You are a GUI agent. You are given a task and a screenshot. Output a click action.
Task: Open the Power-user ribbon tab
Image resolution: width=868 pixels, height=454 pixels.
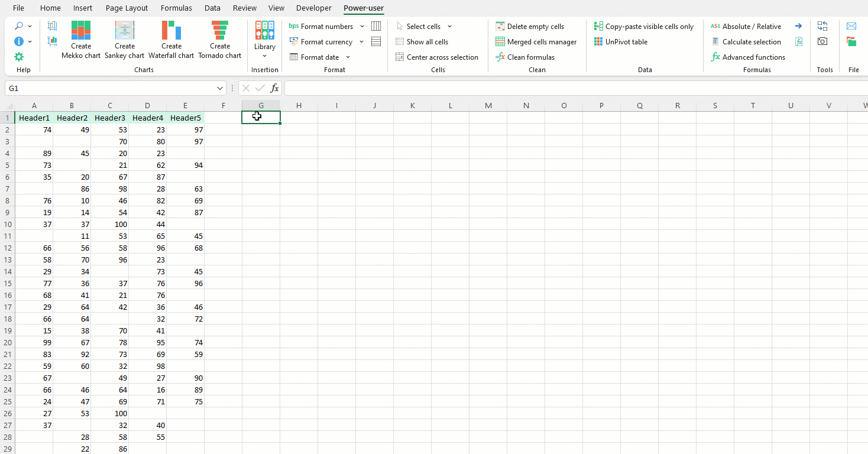coord(363,8)
